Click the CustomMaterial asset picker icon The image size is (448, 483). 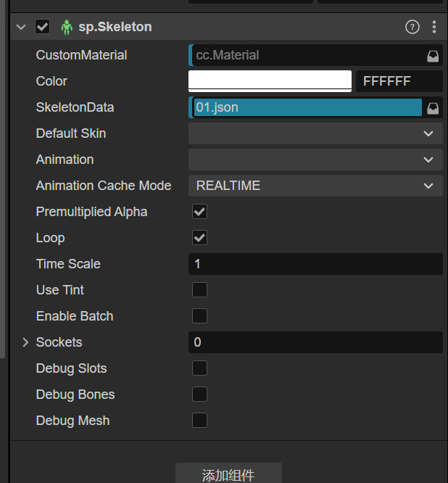[x=433, y=55]
